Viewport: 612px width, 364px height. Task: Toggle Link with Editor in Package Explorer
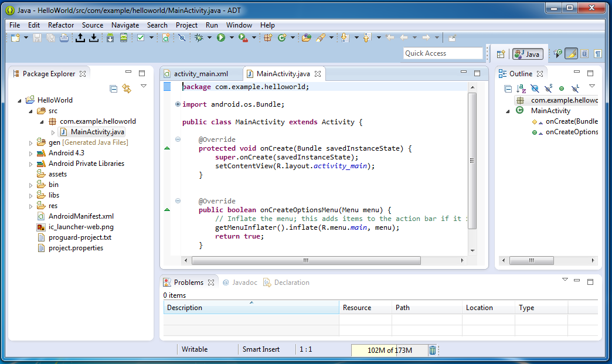click(x=127, y=88)
